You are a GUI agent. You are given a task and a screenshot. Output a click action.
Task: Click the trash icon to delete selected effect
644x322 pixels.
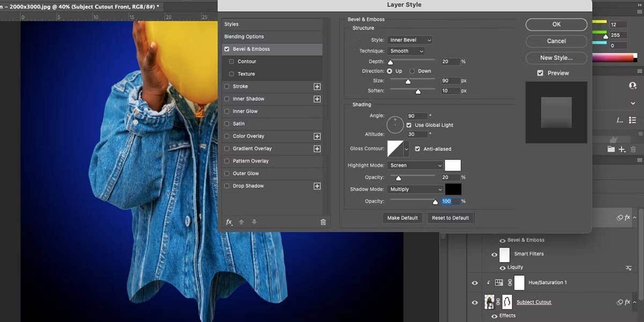point(323,222)
